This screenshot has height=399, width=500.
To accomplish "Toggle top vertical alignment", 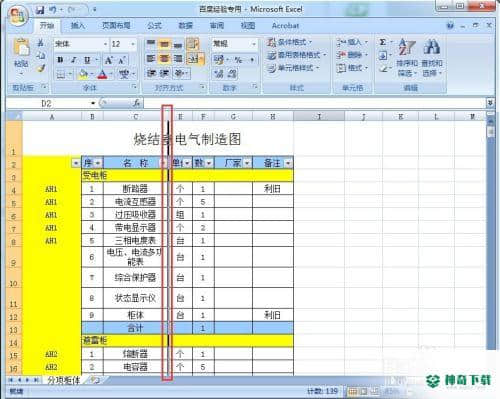I will tap(151, 43).
